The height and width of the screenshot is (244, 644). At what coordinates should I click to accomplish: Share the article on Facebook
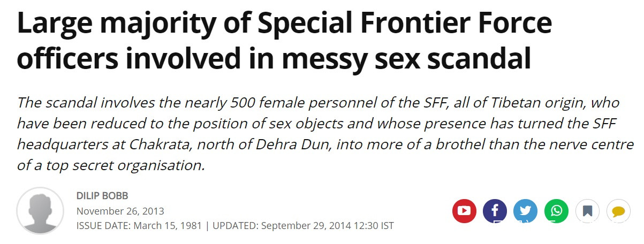point(495,211)
